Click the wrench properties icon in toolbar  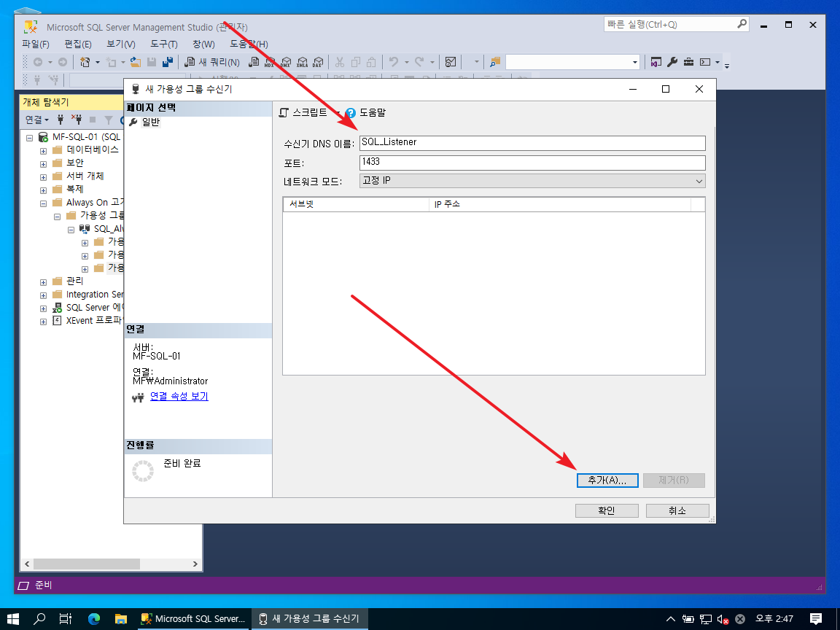(672, 62)
